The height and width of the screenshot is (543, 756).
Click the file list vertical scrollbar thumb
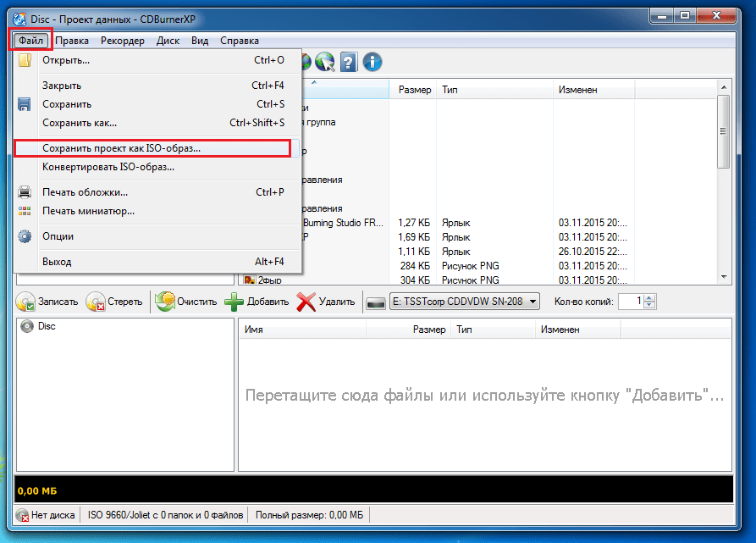click(x=723, y=131)
